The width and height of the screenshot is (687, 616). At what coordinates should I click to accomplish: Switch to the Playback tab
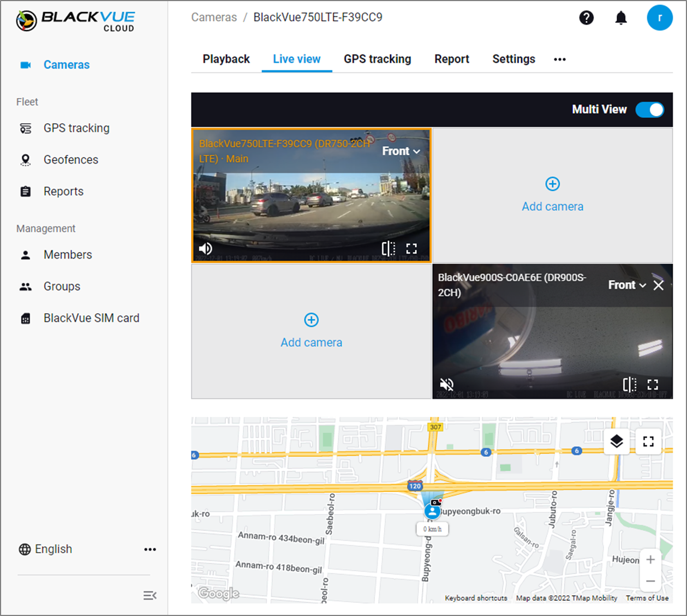click(226, 59)
